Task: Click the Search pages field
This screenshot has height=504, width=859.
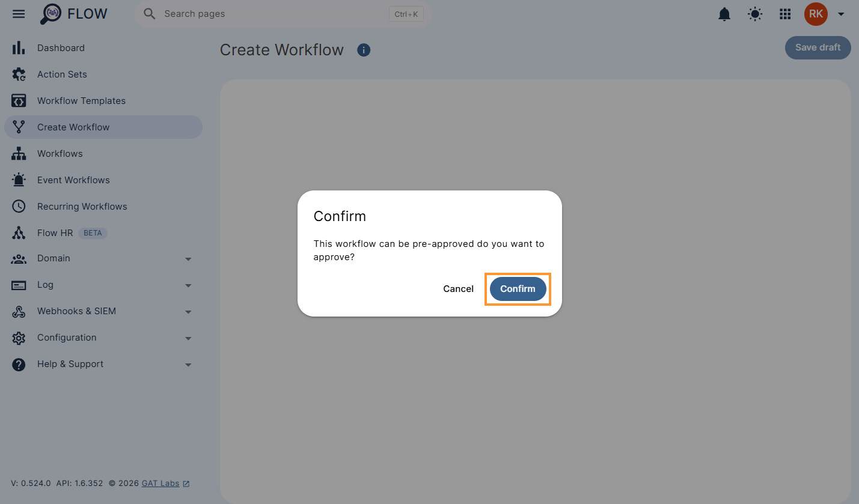Action: pos(283,14)
